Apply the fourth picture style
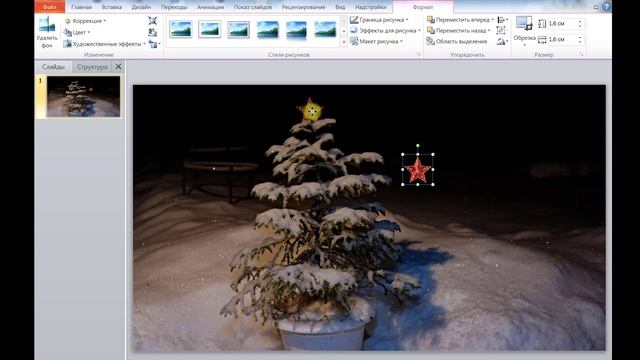Screen dimensions: 640x360 pyautogui.click(x=267, y=29)
